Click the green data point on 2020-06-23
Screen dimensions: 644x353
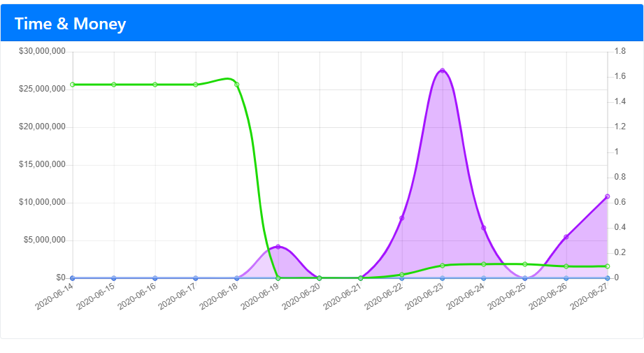coord(443,266)
